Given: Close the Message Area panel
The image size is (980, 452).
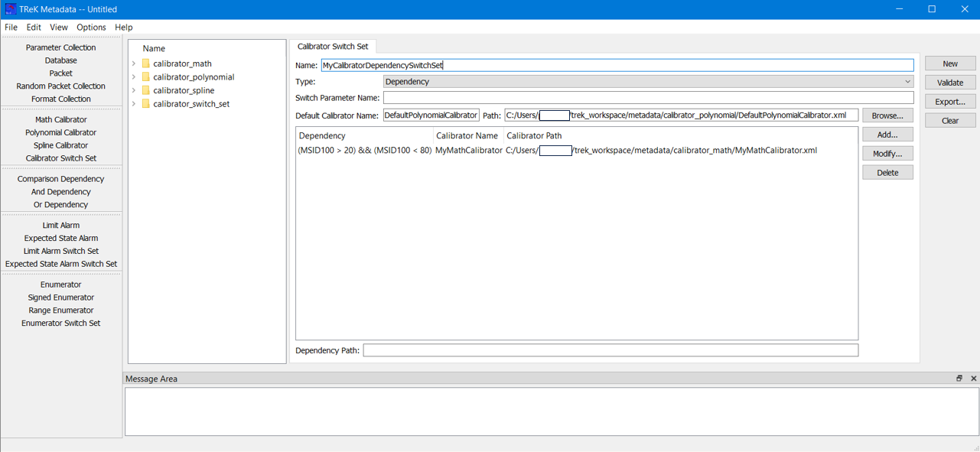Looking at the screenshot, I should tap(973, 379).
